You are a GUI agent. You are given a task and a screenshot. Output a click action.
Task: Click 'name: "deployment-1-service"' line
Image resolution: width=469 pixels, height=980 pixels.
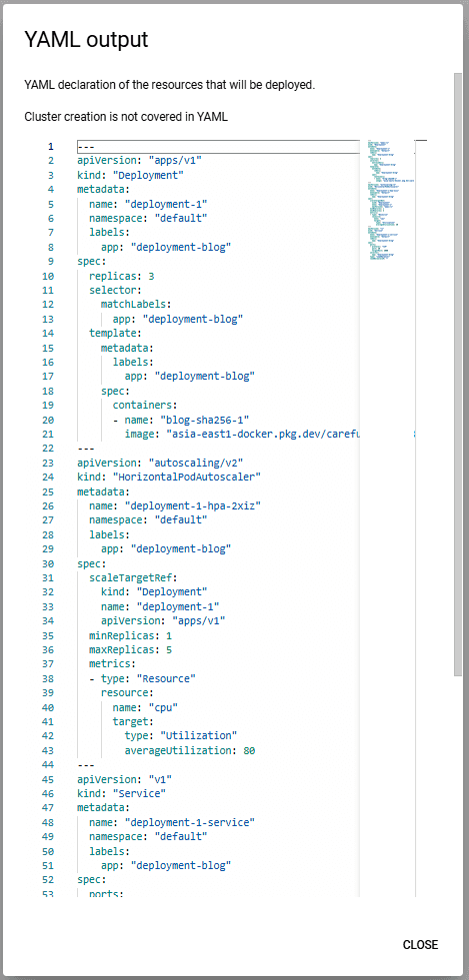pos(172,822)
